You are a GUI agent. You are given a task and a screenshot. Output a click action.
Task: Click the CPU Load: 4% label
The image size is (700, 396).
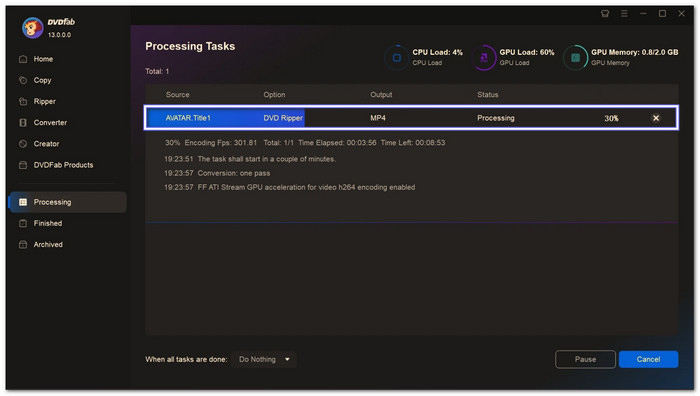[438, 52]
